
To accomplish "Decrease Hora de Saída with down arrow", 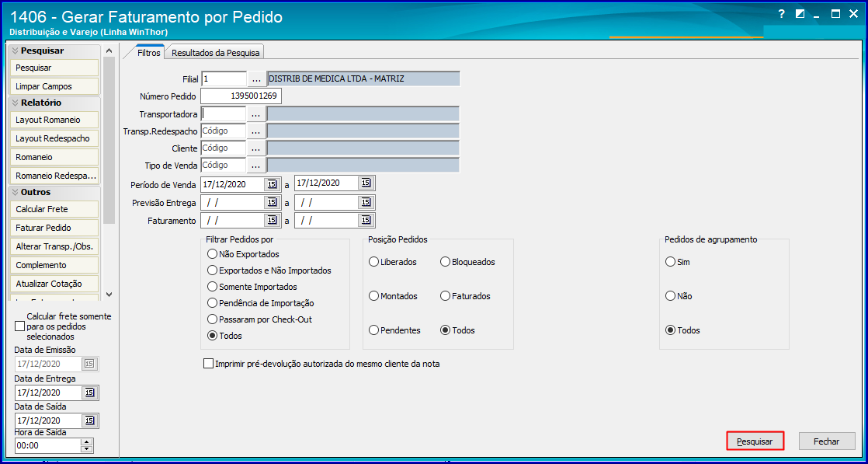I will click(x=87, y=448).
